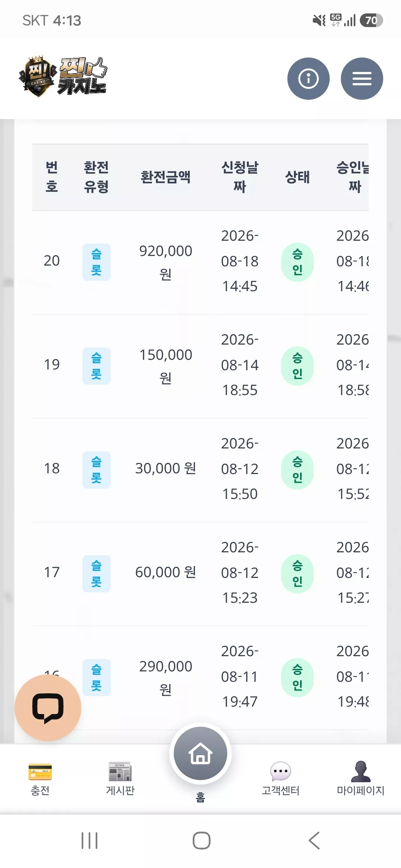Viewport: 401px width, 868px height.
Task: Open the floating chat bubble
Action: [x=48, y=708]
